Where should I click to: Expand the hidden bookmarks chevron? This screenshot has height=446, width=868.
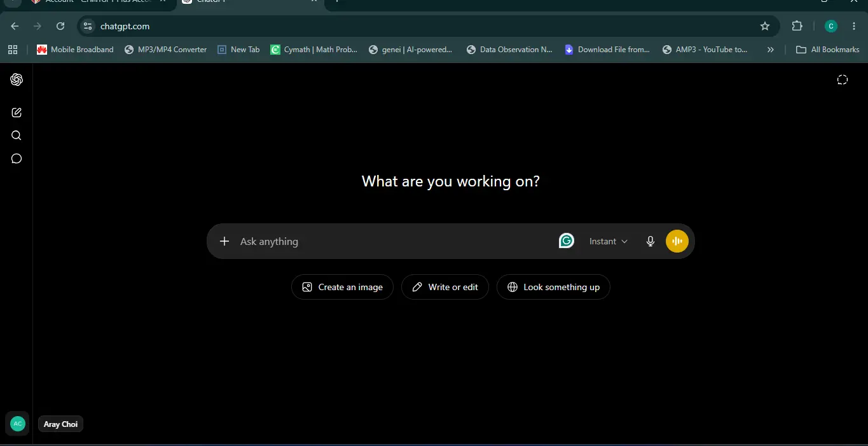(x=770, y=49)
